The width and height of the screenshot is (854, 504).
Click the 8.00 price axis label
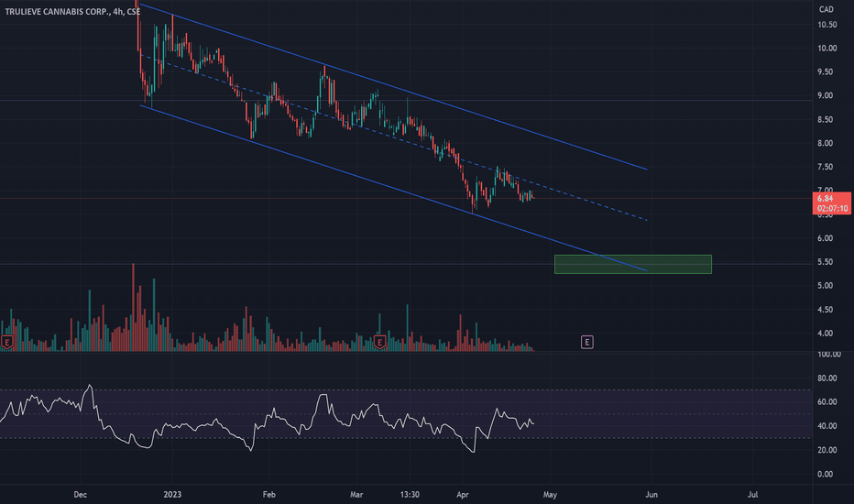pos(825,143)
